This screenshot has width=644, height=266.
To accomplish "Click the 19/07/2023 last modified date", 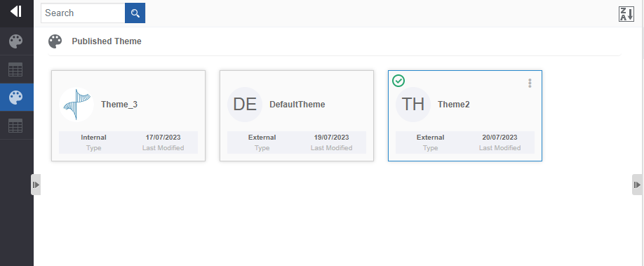I will point(331,138).
